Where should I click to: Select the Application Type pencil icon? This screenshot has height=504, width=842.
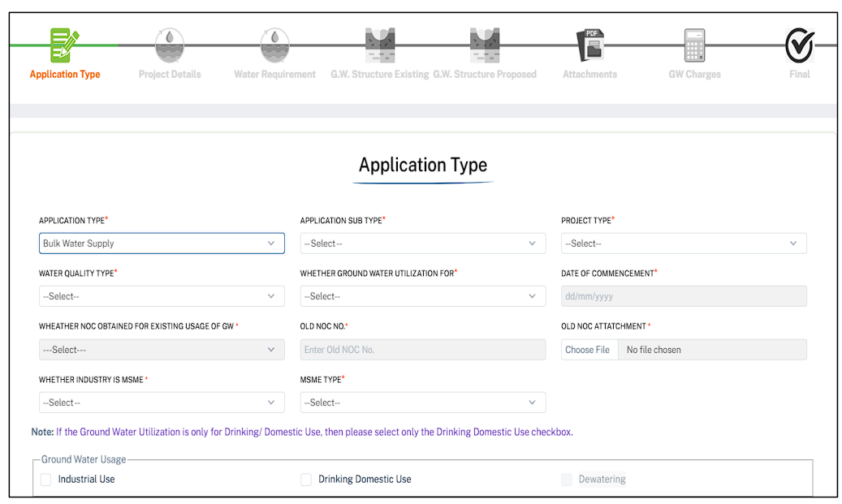pyautogui.click(x=65, y=45)
